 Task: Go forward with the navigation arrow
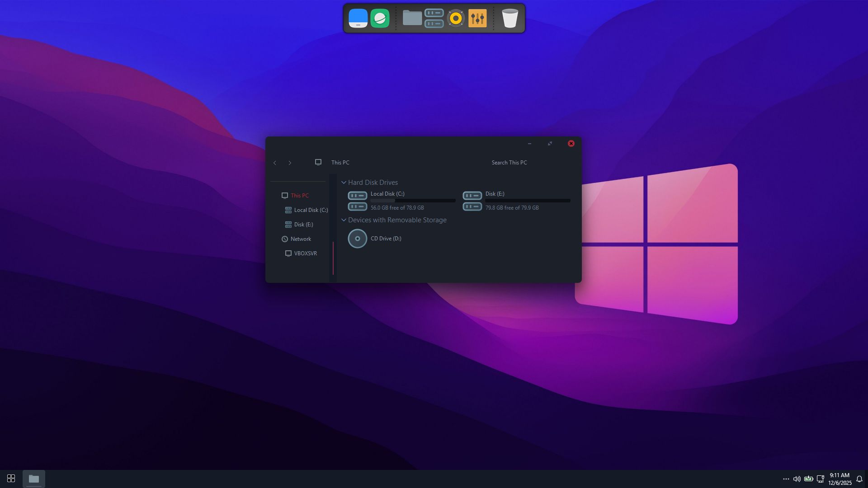coord(290,163)
